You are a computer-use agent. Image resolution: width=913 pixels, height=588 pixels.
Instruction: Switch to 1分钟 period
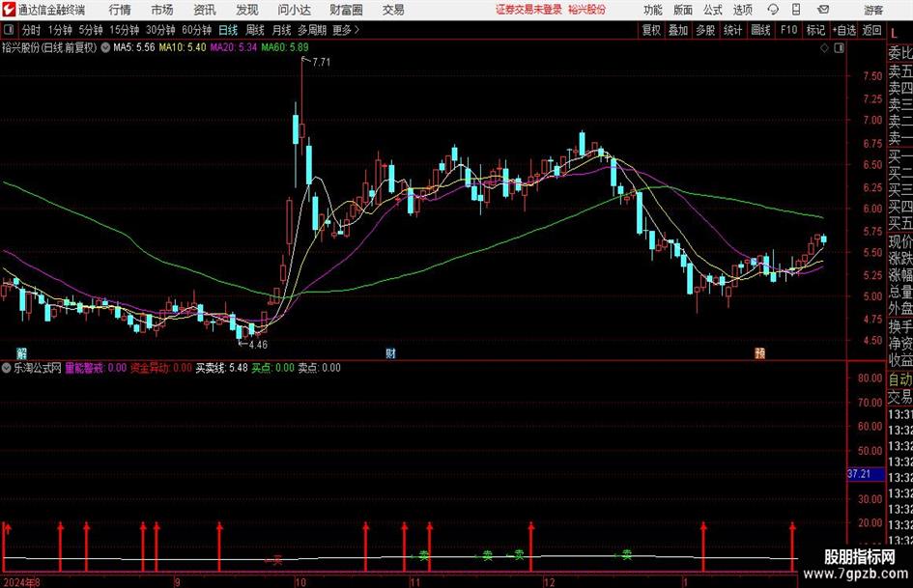[x=60, y=30]
